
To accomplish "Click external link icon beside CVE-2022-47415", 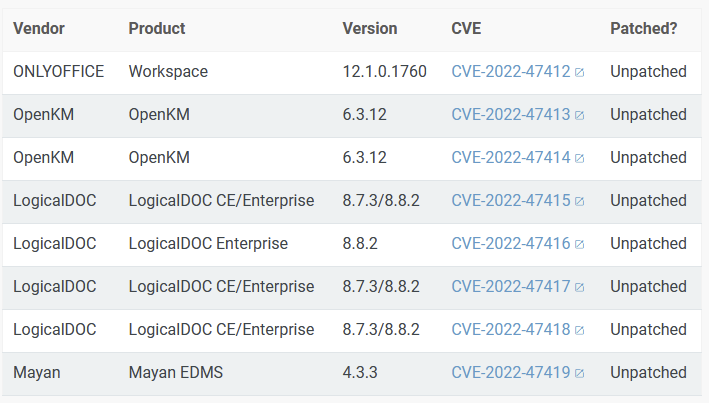I will 580,202.
